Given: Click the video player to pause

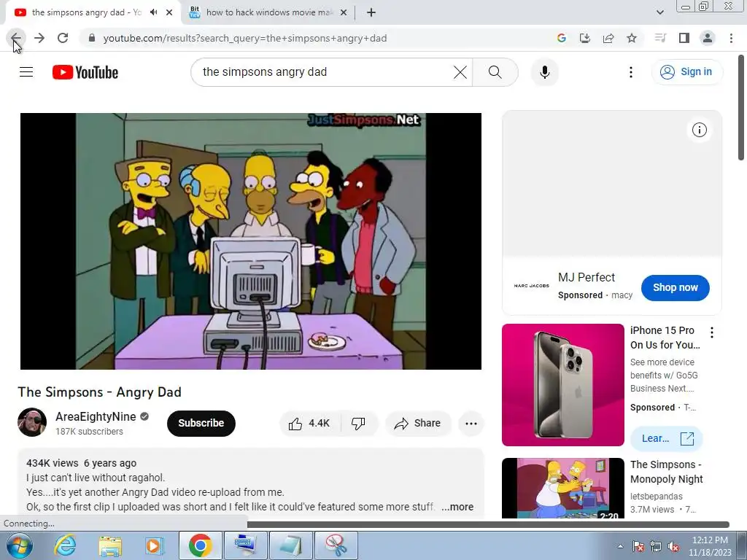Looking at the screenshot, I should [x=251, y=241].
